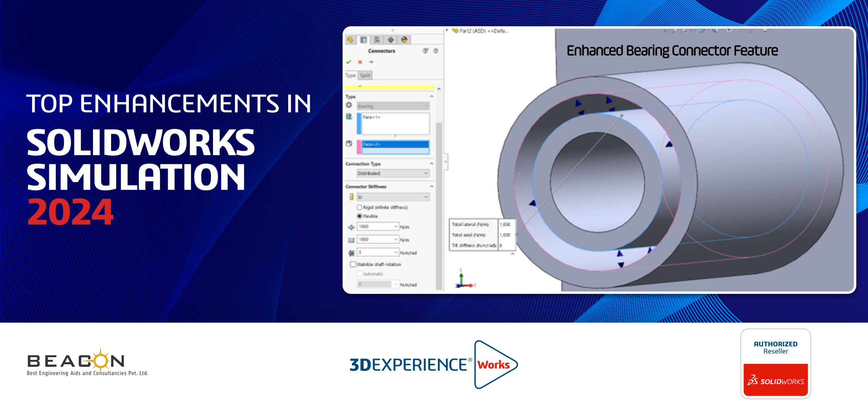The height and width of the screenshot is (405, 868).
Task: Collapse the stiffness callout box chevron
Action: (513, 254)
